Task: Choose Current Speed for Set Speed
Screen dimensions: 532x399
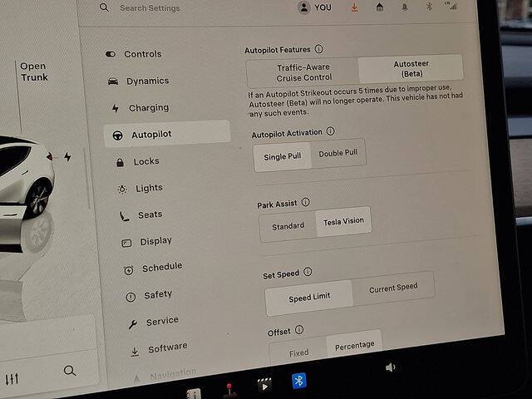Action: (x=393, y=288)
